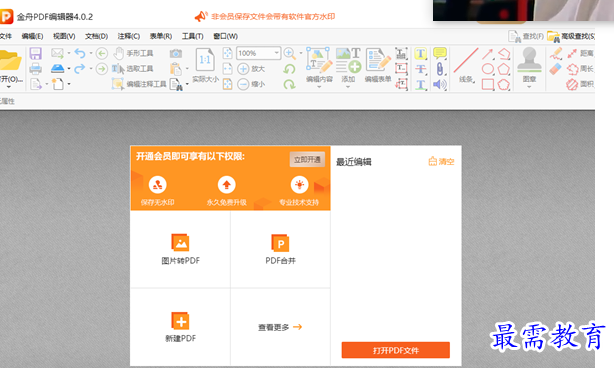Click the paperclip File Attachment icon
The image size is (614, 368).
(x=440, y=69)
